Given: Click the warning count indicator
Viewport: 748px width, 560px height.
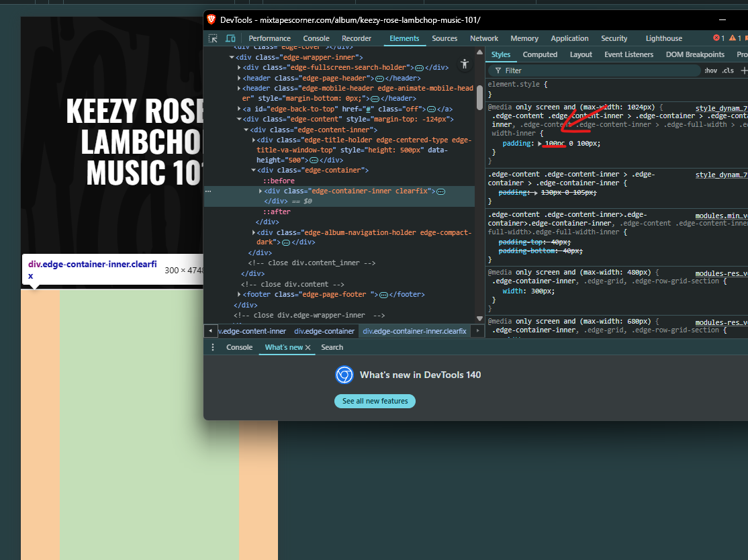Looking at the screenshot, I should (x=735, y=38).
